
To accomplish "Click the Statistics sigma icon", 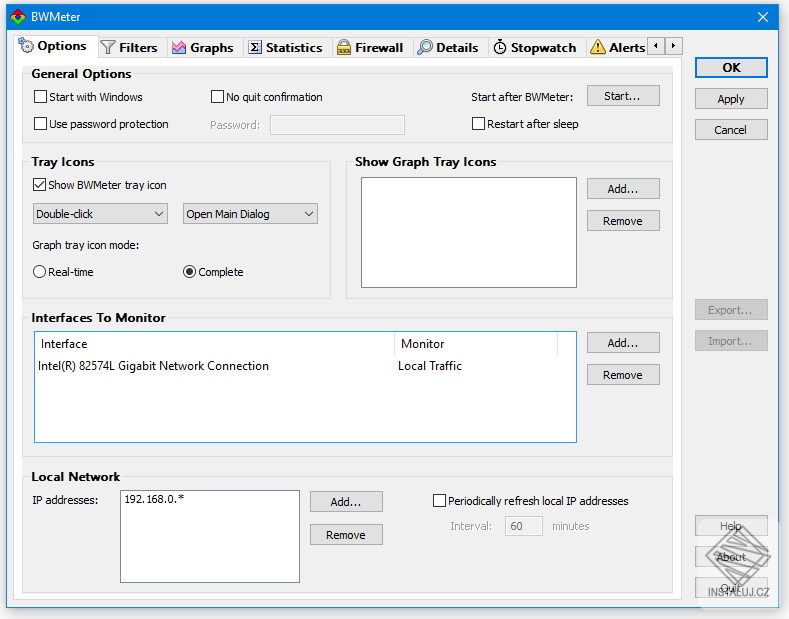I will [x=255, y=47].
